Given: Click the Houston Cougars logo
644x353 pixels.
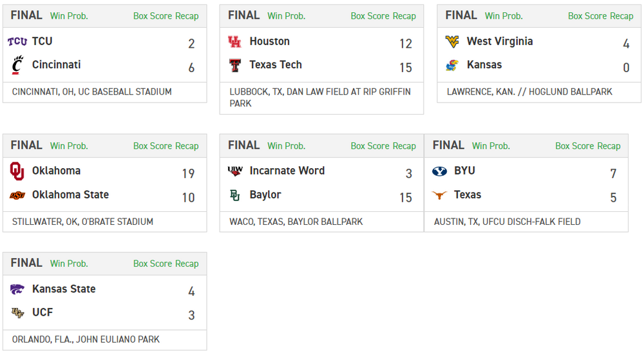Looking at the screenshot, I should (234, 42).
